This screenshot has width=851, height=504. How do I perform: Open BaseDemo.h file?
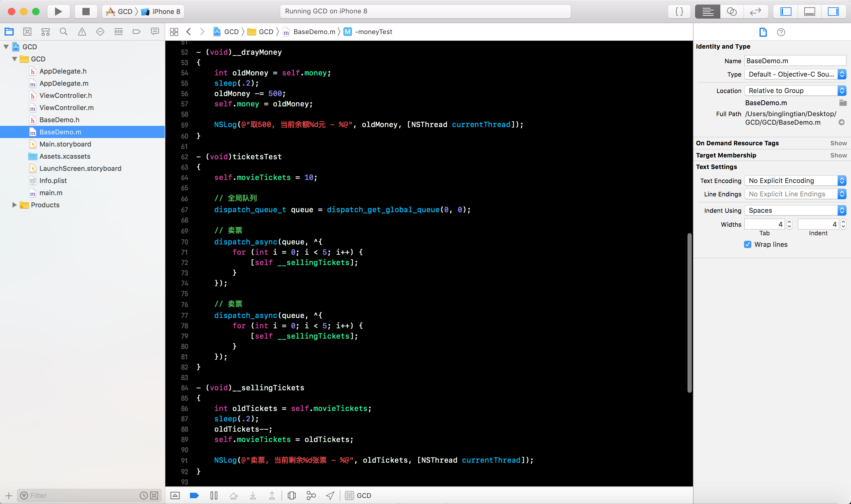pos(59,120)
